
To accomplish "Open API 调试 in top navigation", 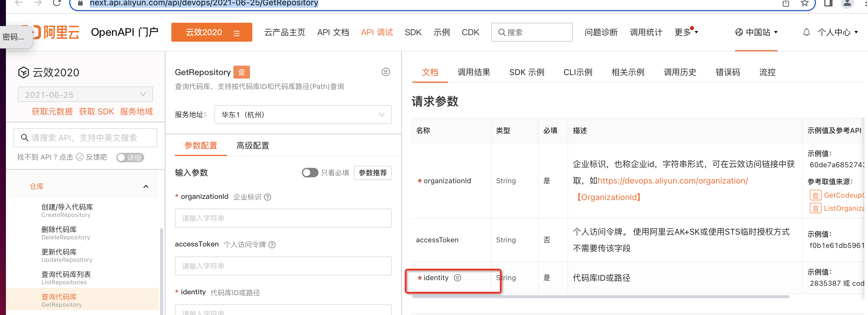I will [x=377, y=32].
